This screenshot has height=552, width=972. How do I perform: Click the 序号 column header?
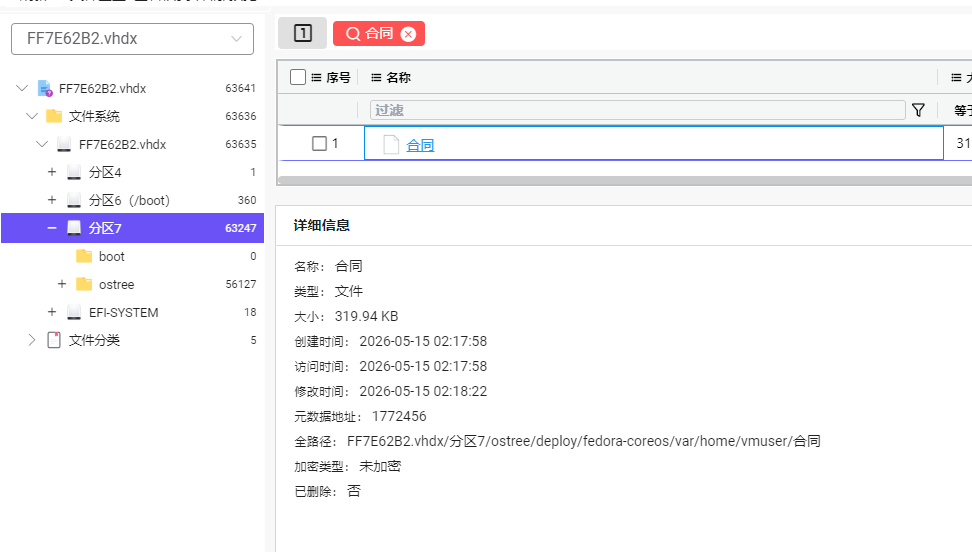point(338,78)
